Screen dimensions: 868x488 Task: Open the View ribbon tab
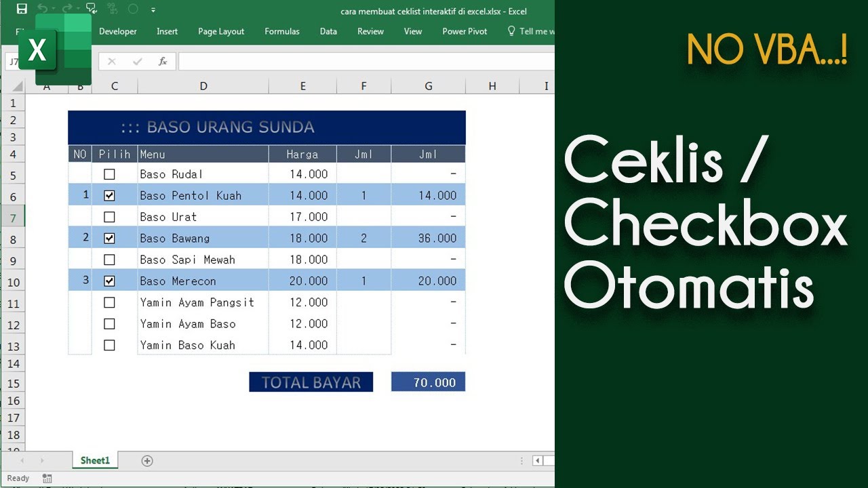413,31
